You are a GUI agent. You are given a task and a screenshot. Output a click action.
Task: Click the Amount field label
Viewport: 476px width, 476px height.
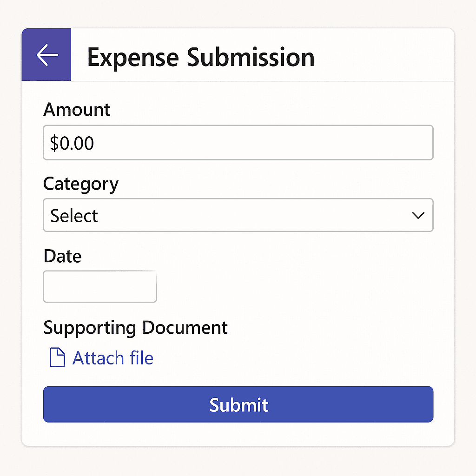(77, 110)
